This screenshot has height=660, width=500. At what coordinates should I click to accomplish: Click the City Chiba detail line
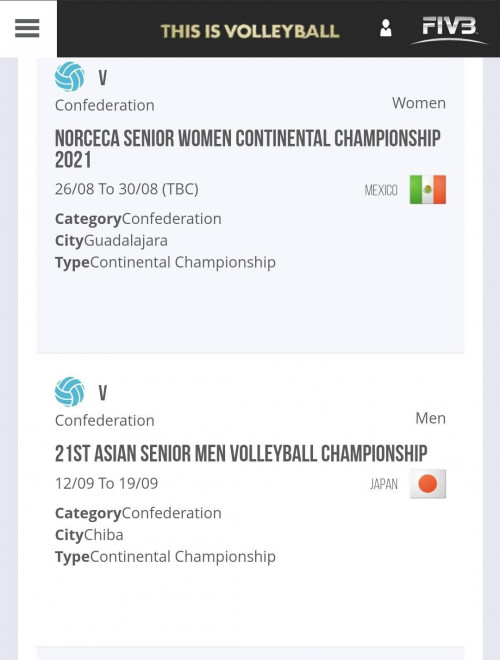tap(89, 535)
